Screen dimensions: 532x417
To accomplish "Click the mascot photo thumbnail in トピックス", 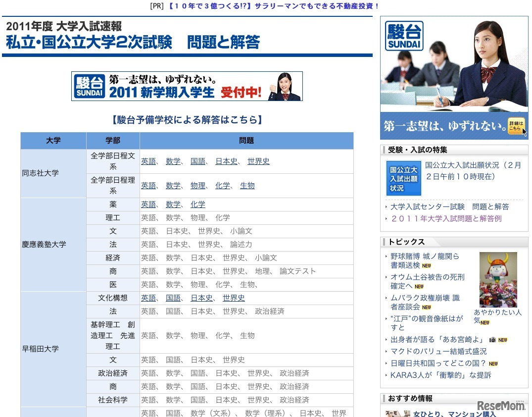I will pyautogui.click(x=498, y=280).
